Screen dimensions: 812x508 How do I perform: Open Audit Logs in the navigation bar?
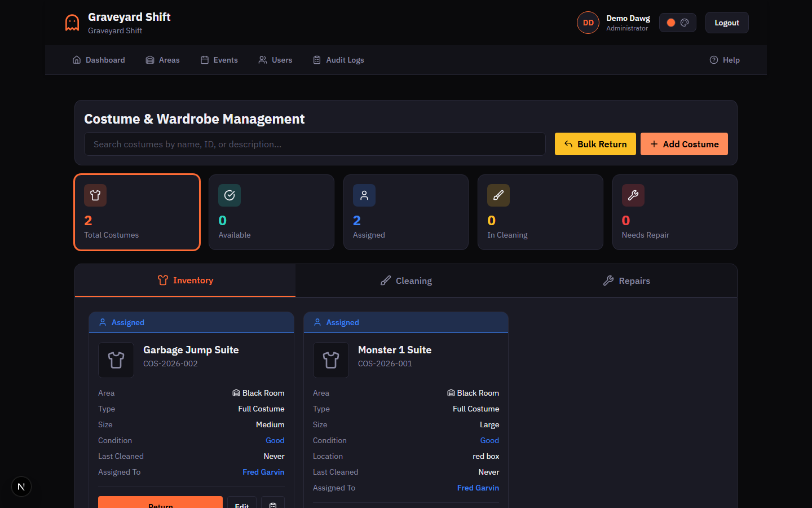338,60
